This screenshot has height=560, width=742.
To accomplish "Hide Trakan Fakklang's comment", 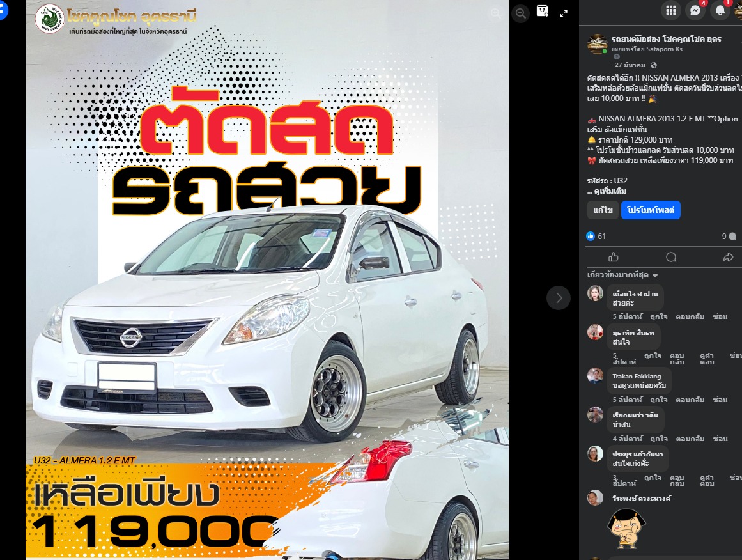I will pos(720,400).
